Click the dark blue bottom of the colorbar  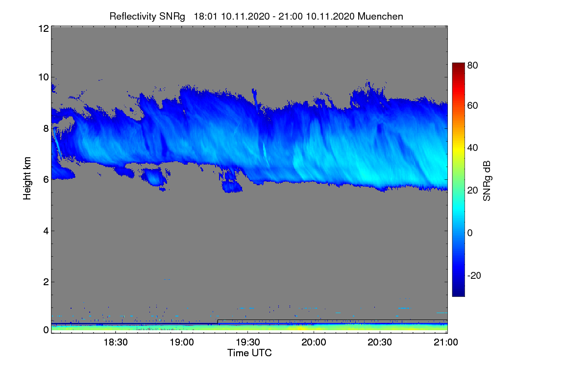point(458,292)
